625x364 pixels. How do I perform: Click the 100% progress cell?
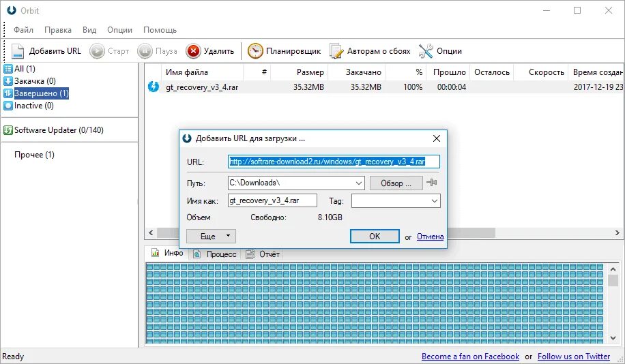[413, 87]
